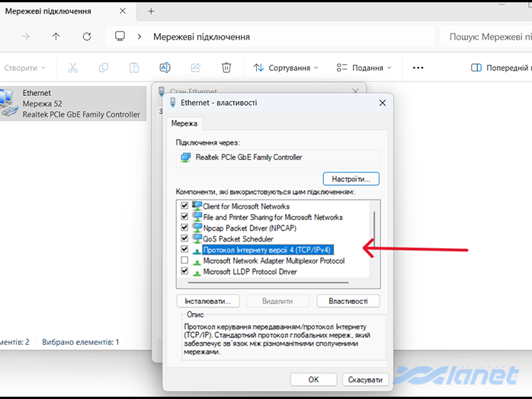Select the Мережа tab in properties dialog

[x=184, y=123]
